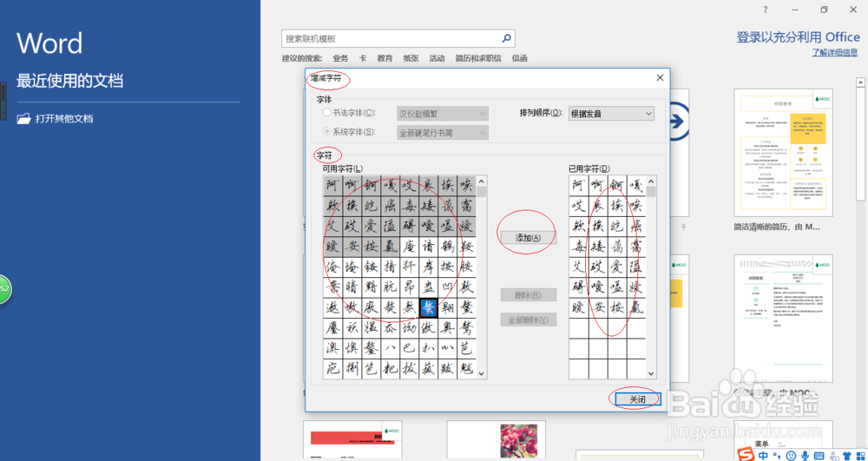Click the template gallery scrollbar up arrow
This screenshot has height=461, width=868.
click(861, 82)
